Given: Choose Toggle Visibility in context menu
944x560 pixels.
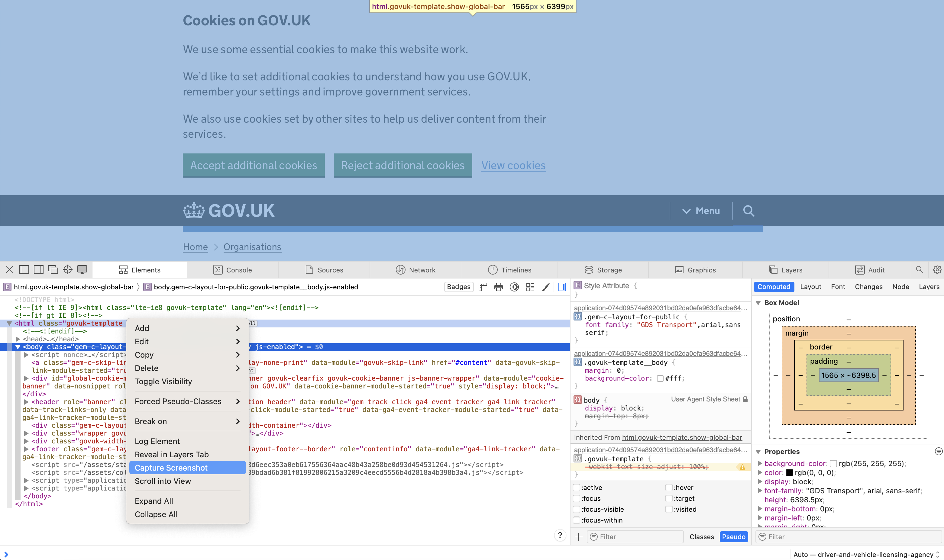Looking at the screenshot, I should [187, 381].
